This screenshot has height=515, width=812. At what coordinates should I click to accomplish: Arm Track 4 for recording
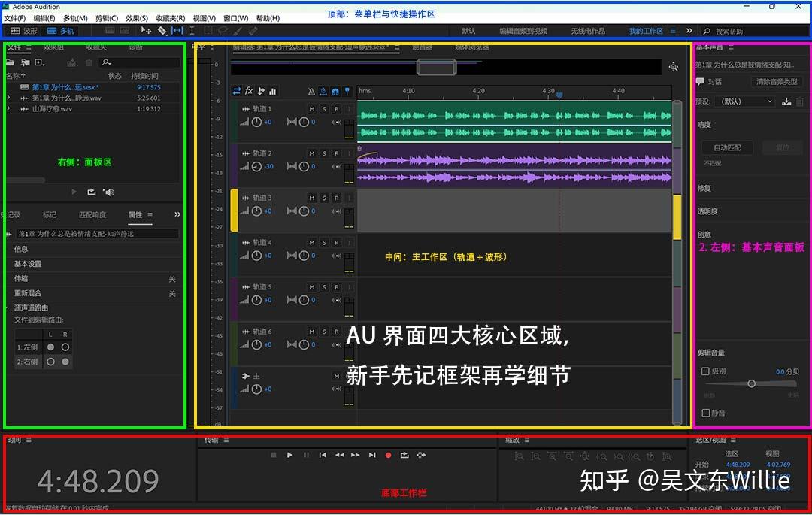click(x=337, y=243)
